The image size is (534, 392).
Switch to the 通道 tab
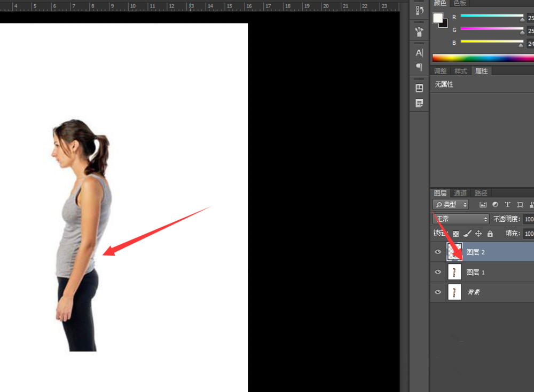click(x=460, y=193)
